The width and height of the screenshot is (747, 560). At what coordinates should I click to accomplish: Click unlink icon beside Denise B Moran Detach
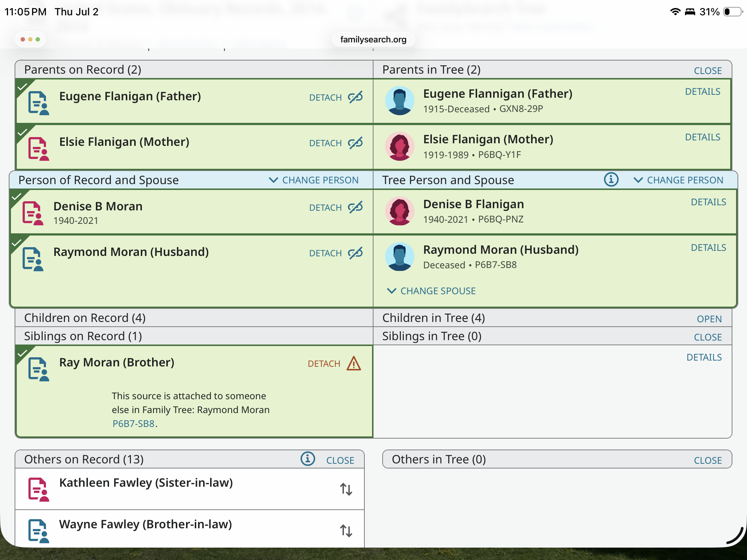point(355,207)
